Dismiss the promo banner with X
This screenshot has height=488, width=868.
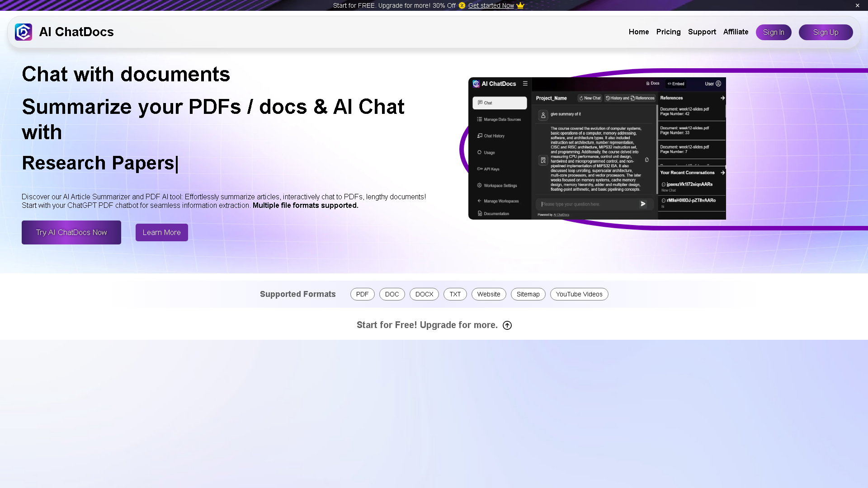click(857, 5)
